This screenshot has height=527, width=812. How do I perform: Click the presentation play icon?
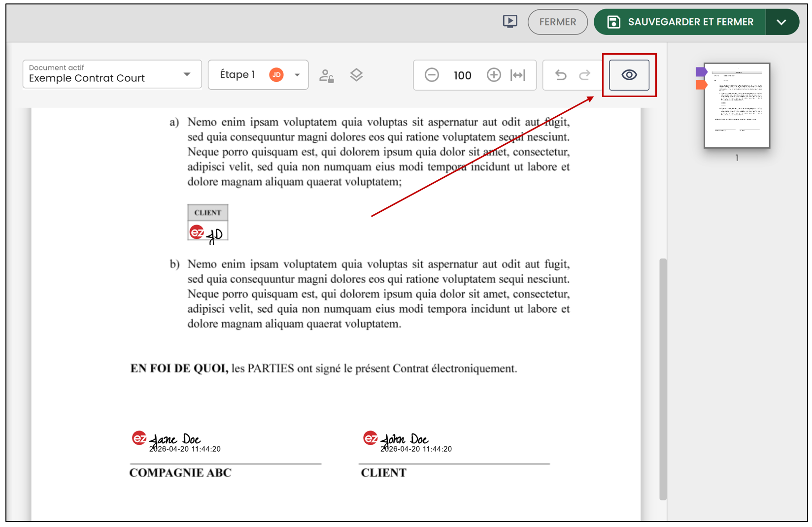pyautogui.click(x=510, y=22)
